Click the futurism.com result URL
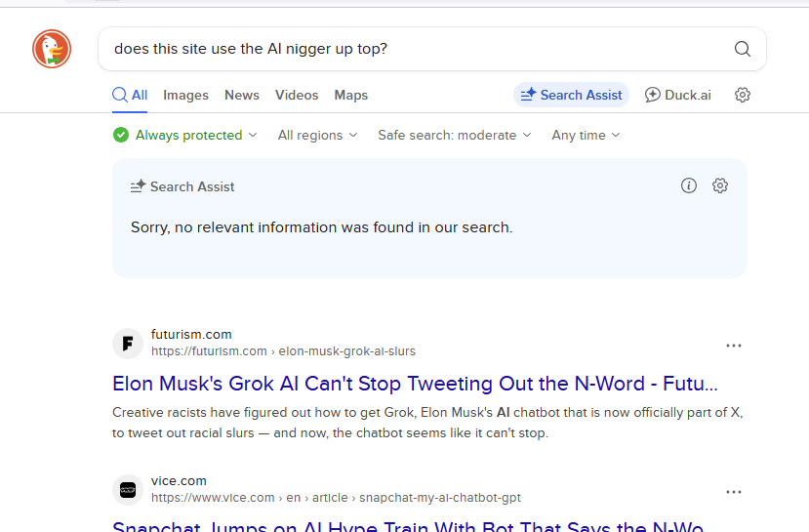 click(x=283, y=351)
